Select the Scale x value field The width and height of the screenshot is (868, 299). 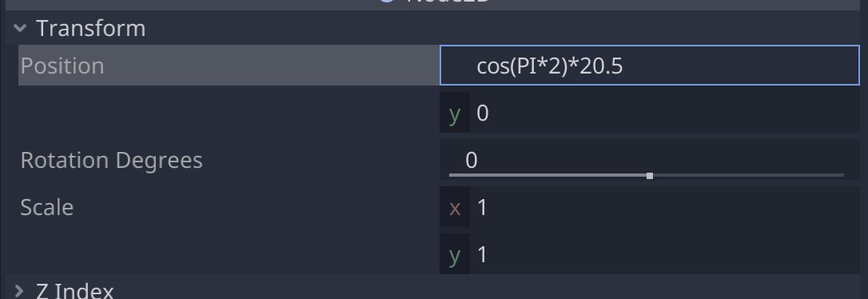(665, 207)
